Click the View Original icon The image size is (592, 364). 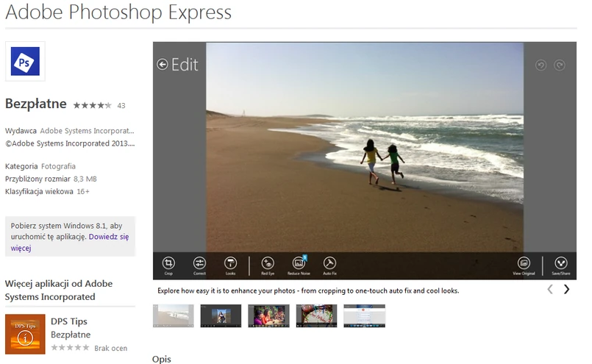(524, 263)
